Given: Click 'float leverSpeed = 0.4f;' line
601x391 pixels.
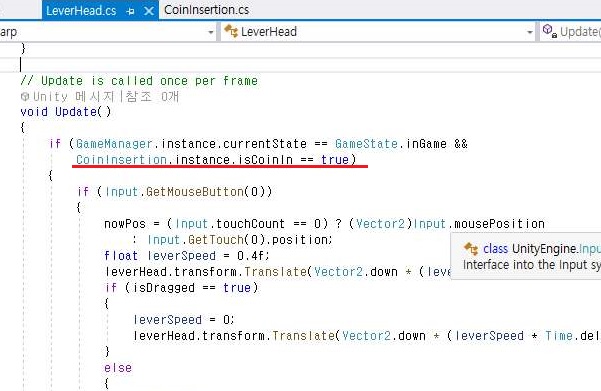Looking at the screenshot, I should click(x=187, y=256).
